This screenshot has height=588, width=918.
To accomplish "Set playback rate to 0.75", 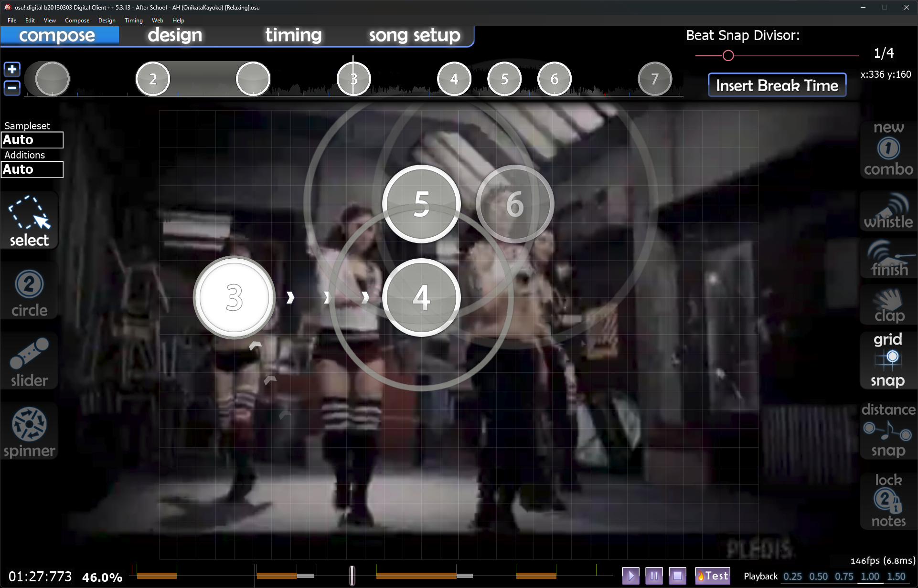I will point(844,577).
